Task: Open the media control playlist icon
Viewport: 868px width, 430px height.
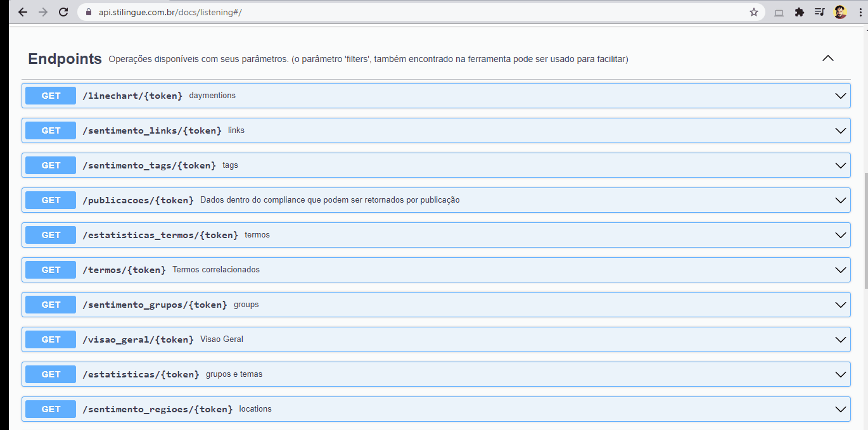Action: click(820, 12)
